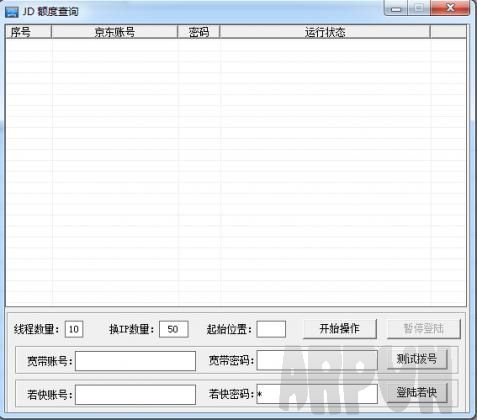The image size is (477, 420).
Task: Click the 开始操作 button
Action: (x=340, y=329)
